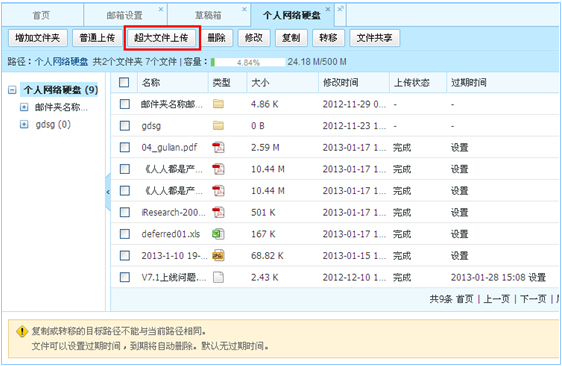Click the 超大文件上传 button
This screenshot has width=562, height=366.
(x=161, y=38)
